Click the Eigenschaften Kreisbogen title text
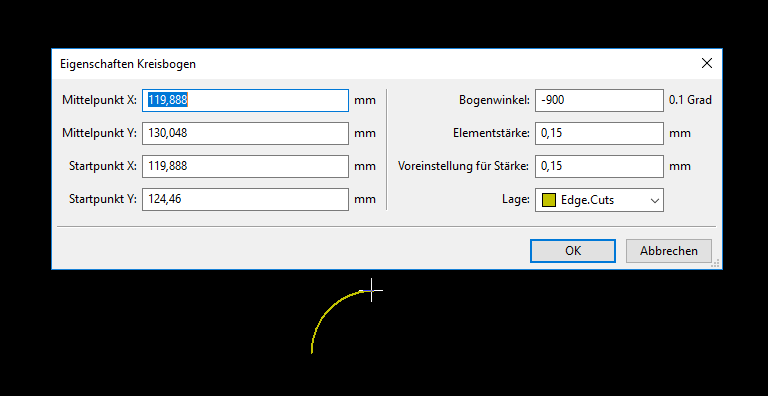Viewport: 768px width, 396px height. click(128, 64)
